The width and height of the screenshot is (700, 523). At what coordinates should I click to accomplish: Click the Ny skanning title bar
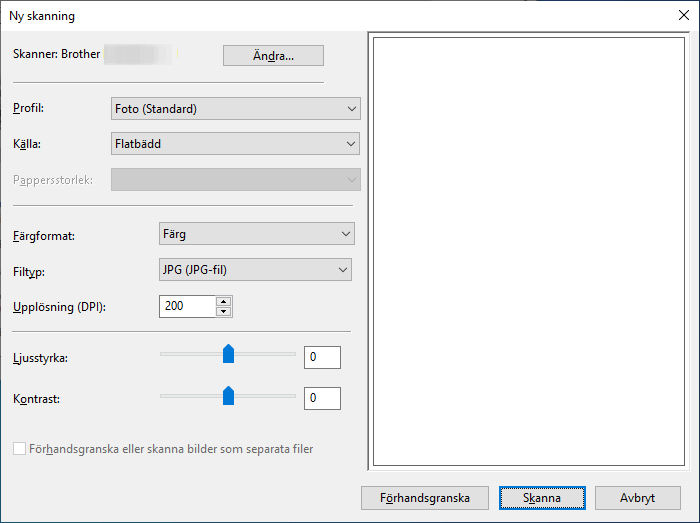coord(300,15)
